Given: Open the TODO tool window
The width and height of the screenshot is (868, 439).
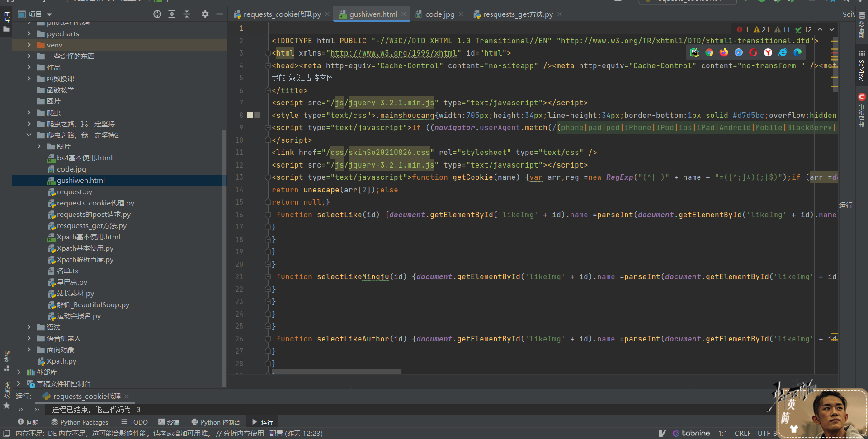Looking at the screenshot, I should 134,422.
